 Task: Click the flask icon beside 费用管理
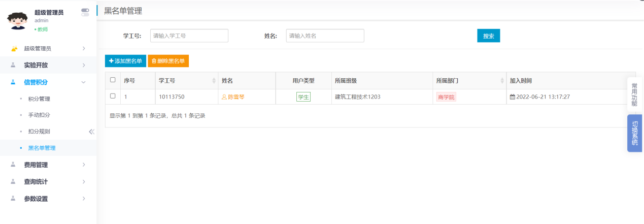click(x=14, y=165)
